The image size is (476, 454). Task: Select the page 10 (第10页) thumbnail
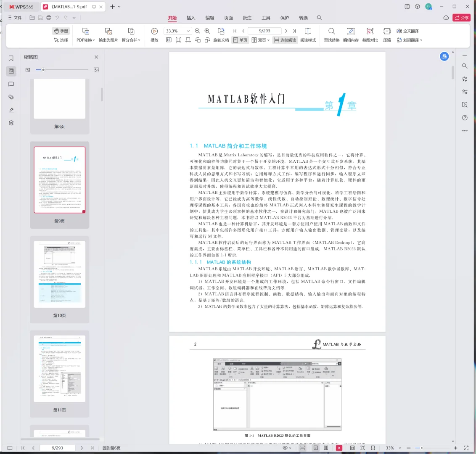coord(60,275)
